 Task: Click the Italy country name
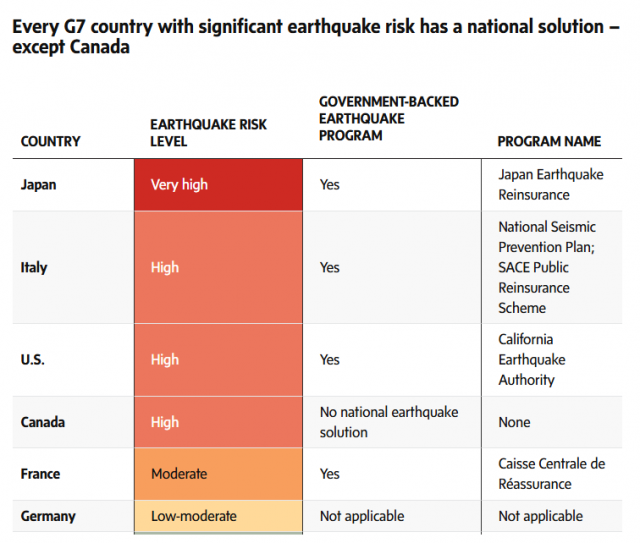[34, 267]
